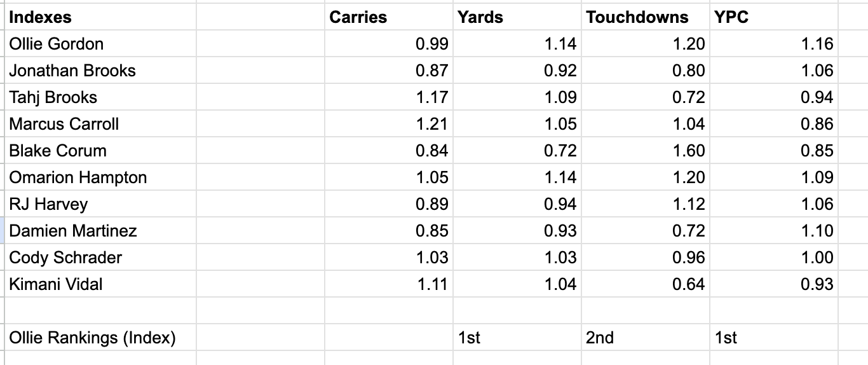The width and height of the screenshot is (868, 365).
Task: Click Tahj Brooks' Carries value 1.17
Action: (432, 97)
